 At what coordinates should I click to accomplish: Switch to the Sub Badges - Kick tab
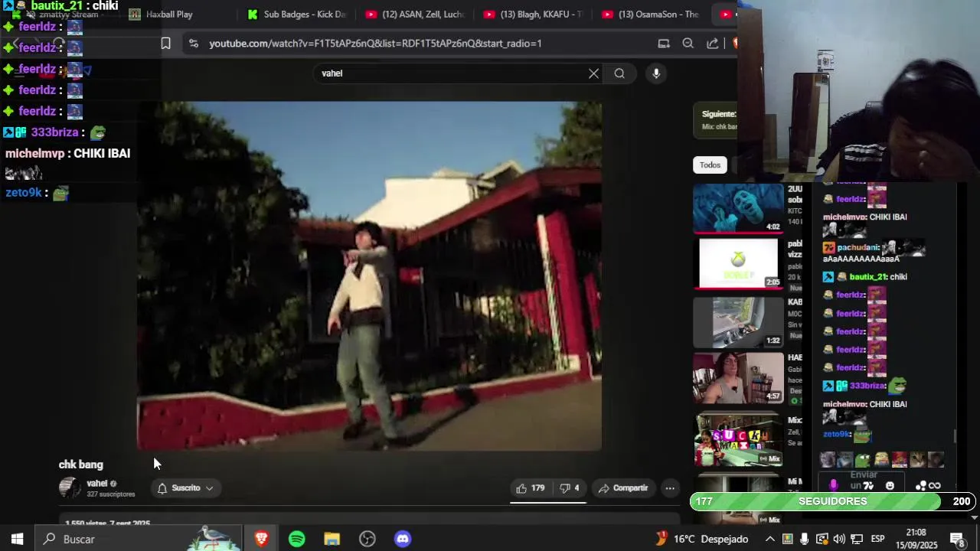point(299,14)
